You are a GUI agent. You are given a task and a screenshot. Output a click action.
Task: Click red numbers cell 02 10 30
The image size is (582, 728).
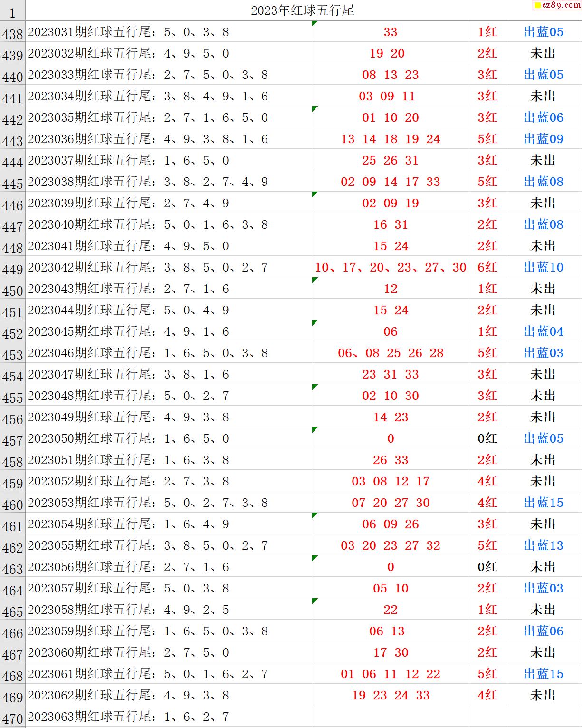[x=391, y=396]
